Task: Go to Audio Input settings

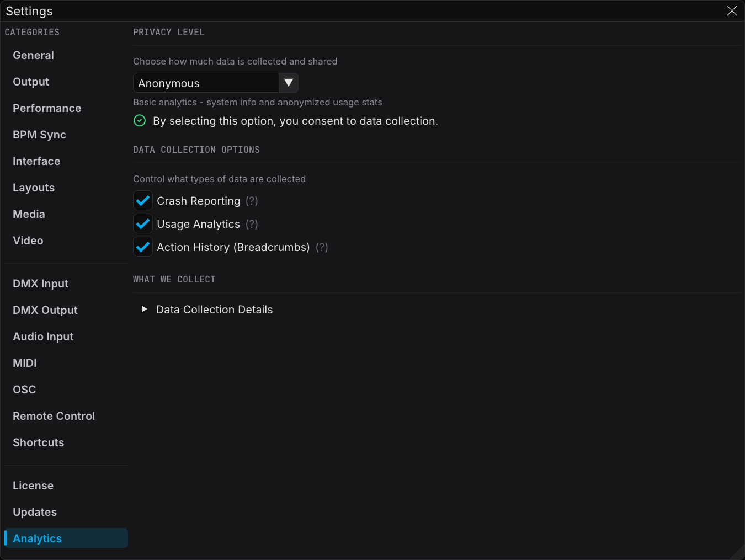Action: click(x=66, y=337)
